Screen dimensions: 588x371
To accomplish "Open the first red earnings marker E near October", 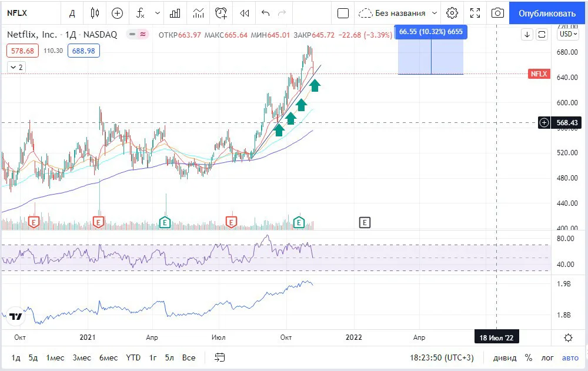I will click(34, 222).
